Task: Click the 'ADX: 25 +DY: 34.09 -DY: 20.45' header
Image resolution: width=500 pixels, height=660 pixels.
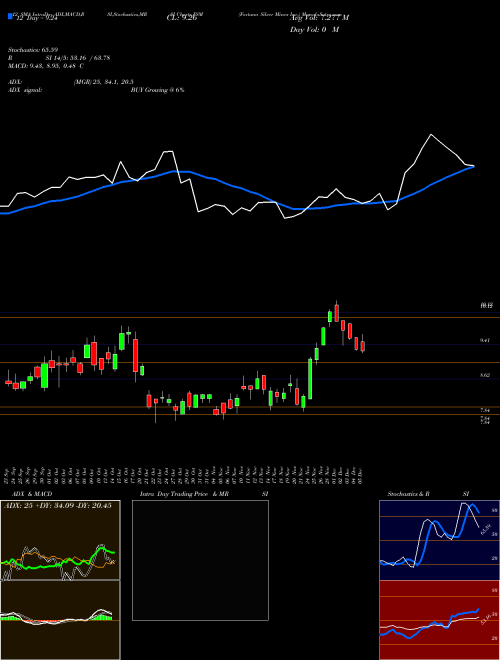Action: tap(58, 506)
